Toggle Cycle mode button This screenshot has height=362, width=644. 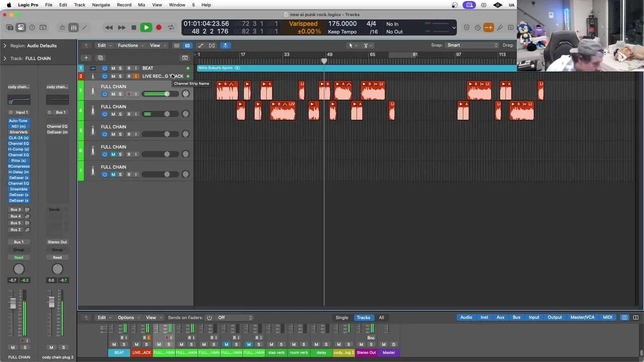171,28
